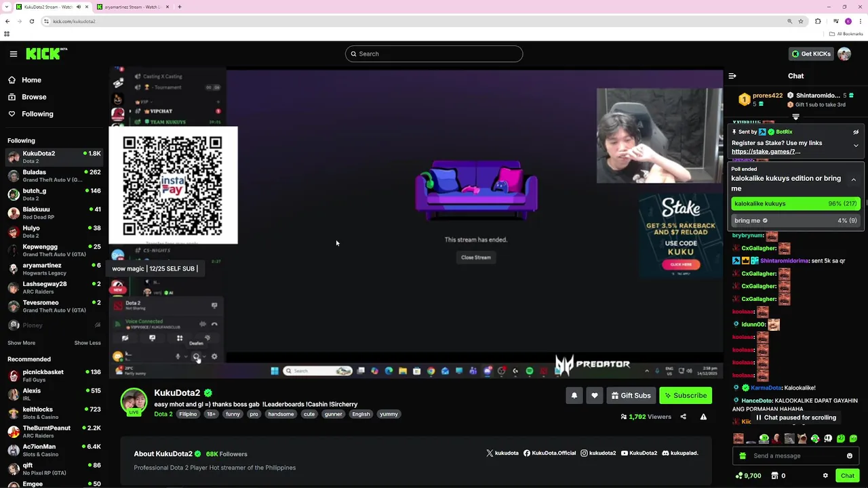Expand the pinned Stake message chevron
The height and width of the screenshot is (488, 868).
point(856,146)
